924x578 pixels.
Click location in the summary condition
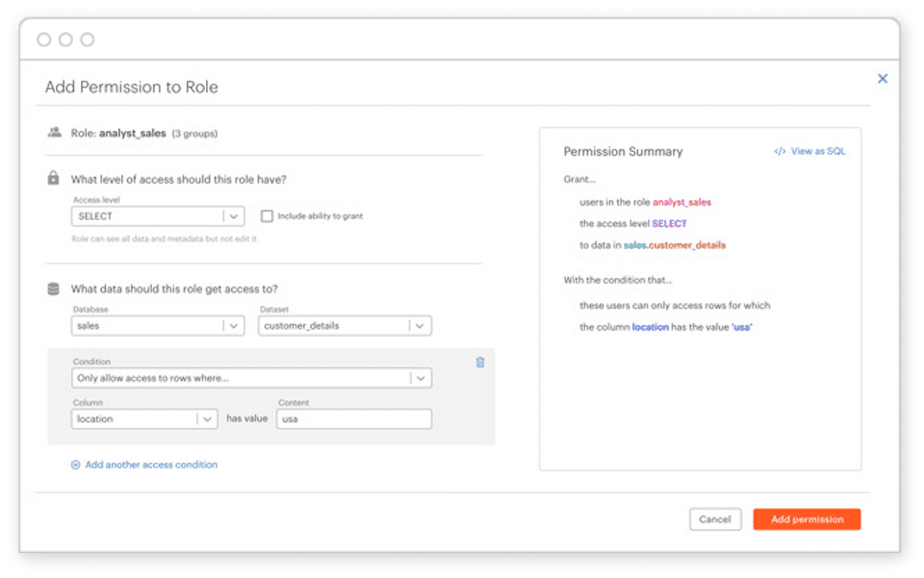click(650, 327)
